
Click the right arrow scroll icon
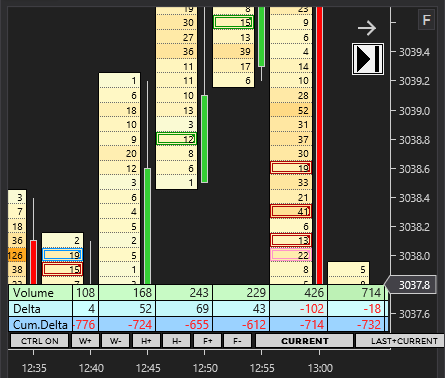pos(367,28)
